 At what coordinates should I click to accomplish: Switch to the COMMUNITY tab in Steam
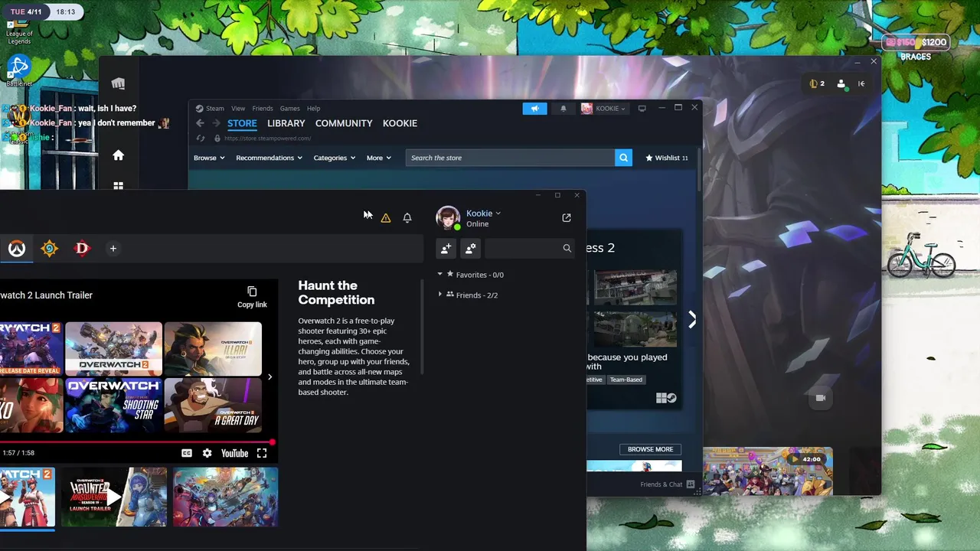[x=344, y=123]
